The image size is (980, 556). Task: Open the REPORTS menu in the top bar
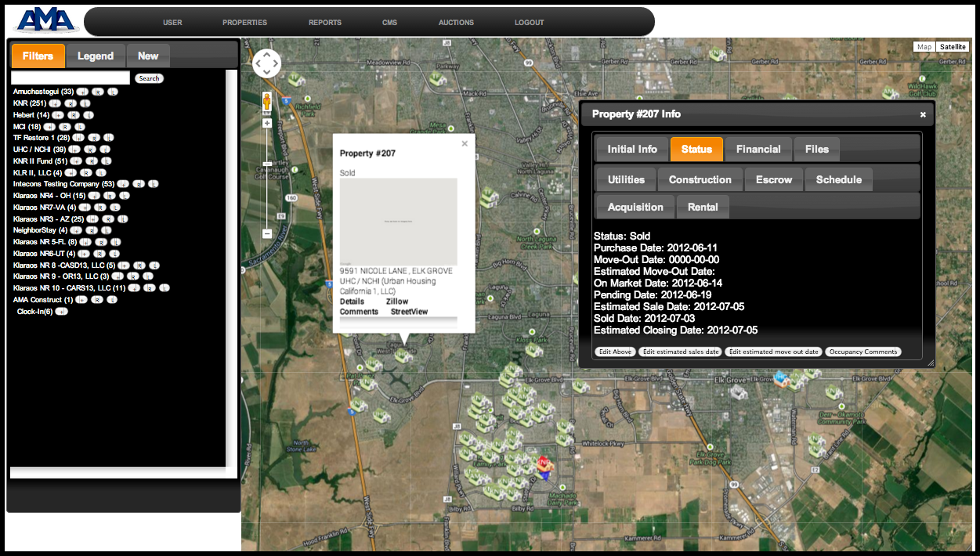click(x=325, y=23)
